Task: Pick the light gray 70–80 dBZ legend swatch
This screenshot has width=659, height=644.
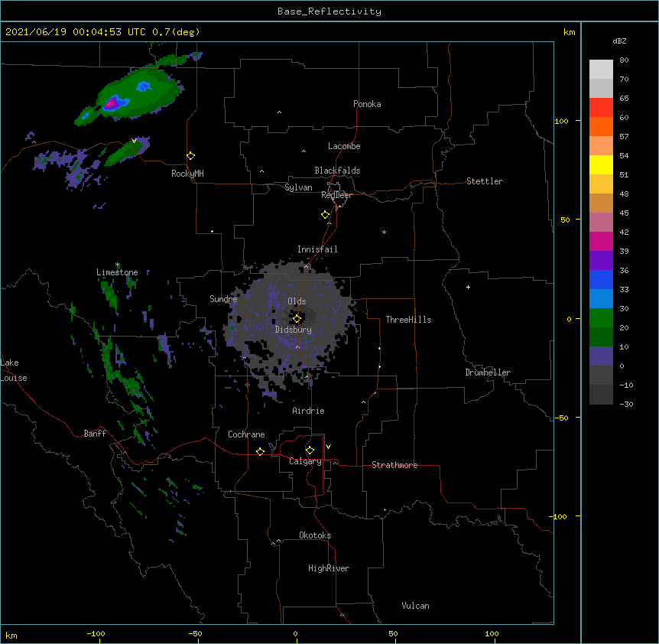Action: point(601,70)
